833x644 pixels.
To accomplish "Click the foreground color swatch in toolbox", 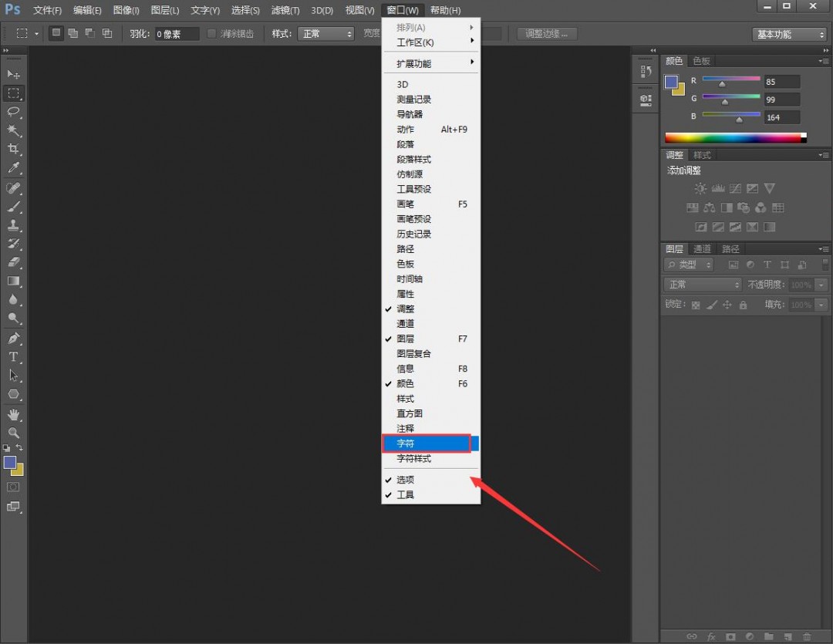I will point(10,463).
